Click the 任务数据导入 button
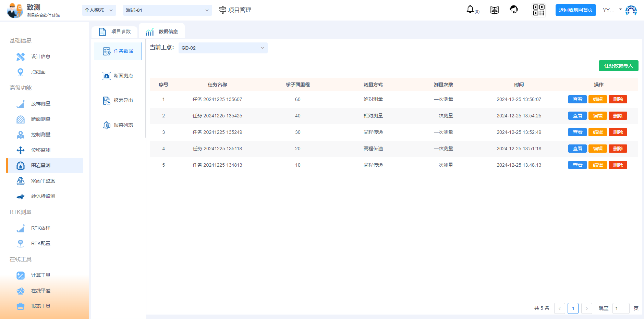The height and width of the screenshot is (319, 644). point(618,66)
